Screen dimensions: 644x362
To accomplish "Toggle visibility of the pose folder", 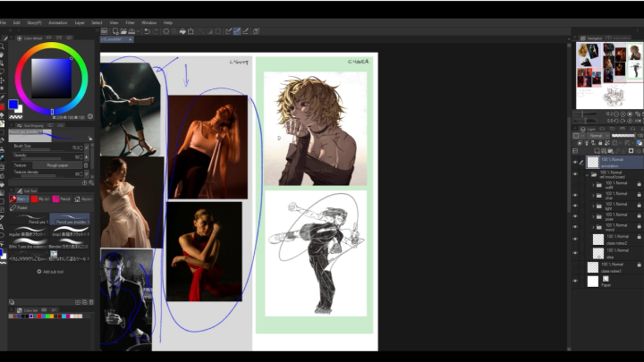I will click(575, 216).
